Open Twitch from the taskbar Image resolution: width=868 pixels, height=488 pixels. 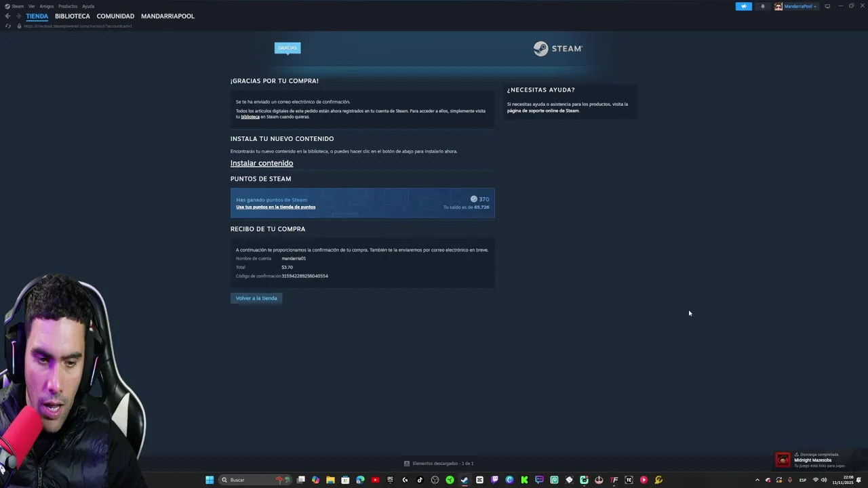point(494,480)
